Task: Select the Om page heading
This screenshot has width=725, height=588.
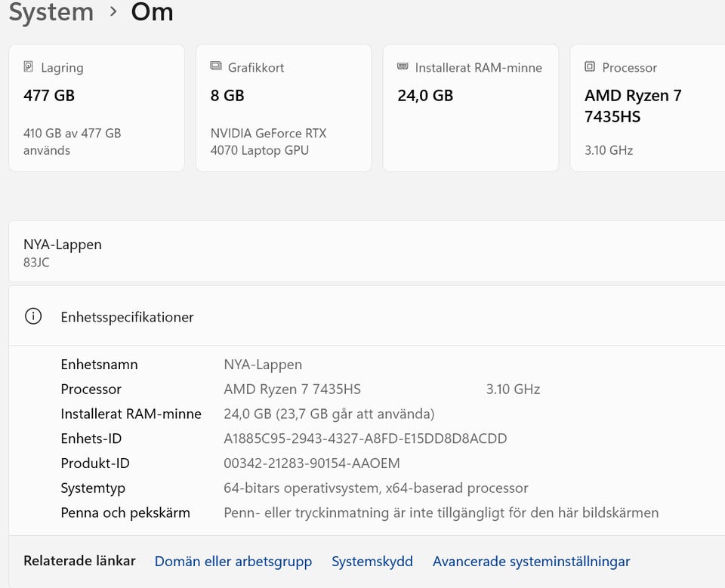Action: [152, 12]
